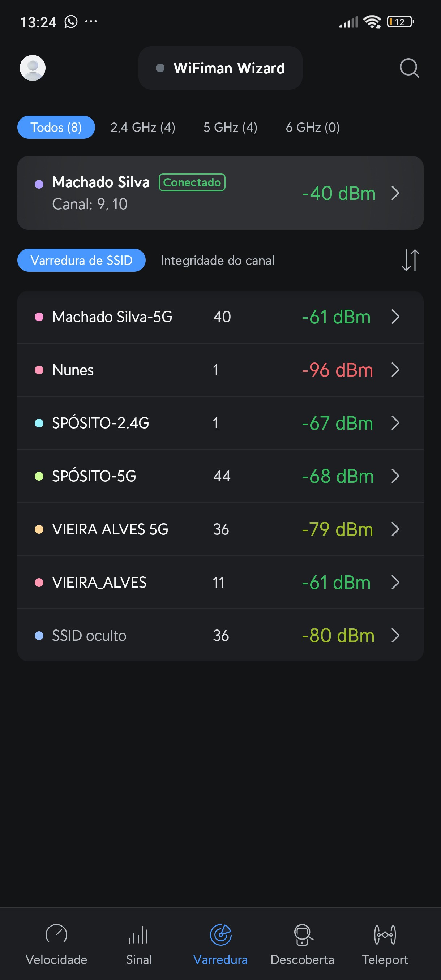
Task: Select the Todos (8) filter
Action: tap(56, 128)
